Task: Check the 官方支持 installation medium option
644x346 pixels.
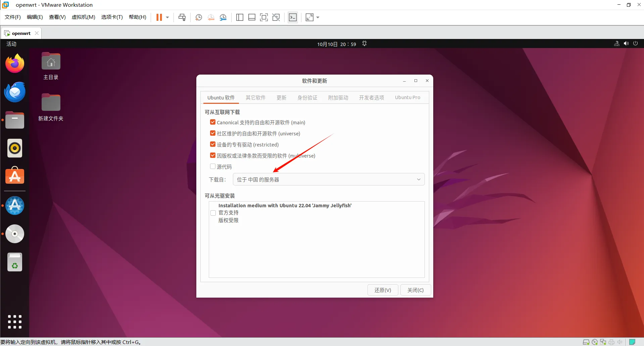Action: [213, 213]
